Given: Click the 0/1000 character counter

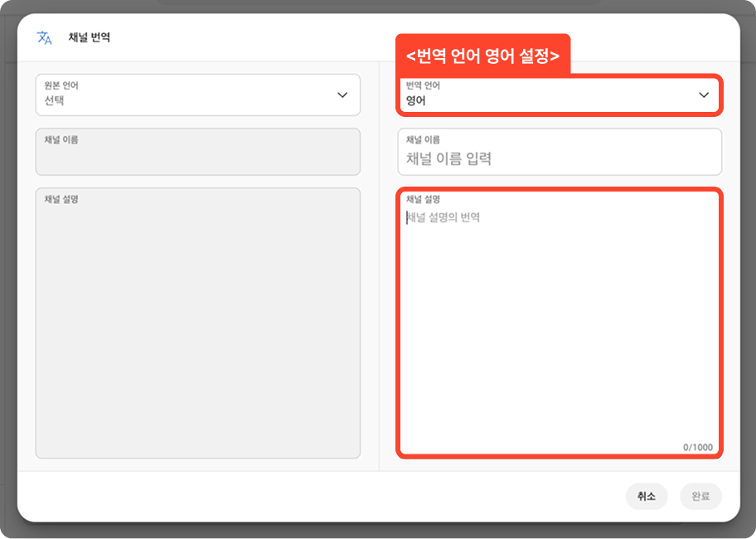Looking at the screenshot, I should (x=697, y=447).
